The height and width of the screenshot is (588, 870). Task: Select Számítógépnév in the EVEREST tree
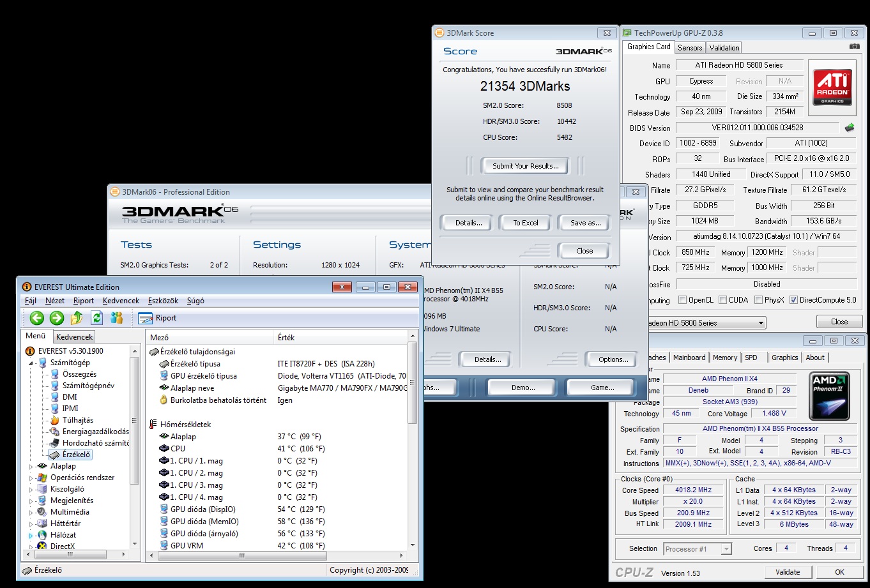[82, 385]
